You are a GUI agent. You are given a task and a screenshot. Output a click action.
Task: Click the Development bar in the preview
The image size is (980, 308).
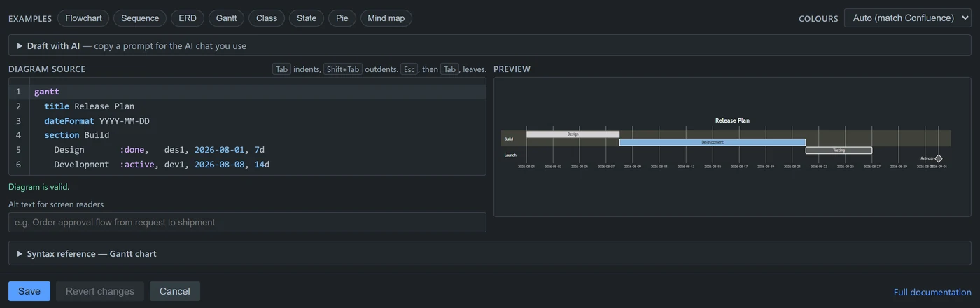point(713,142)
